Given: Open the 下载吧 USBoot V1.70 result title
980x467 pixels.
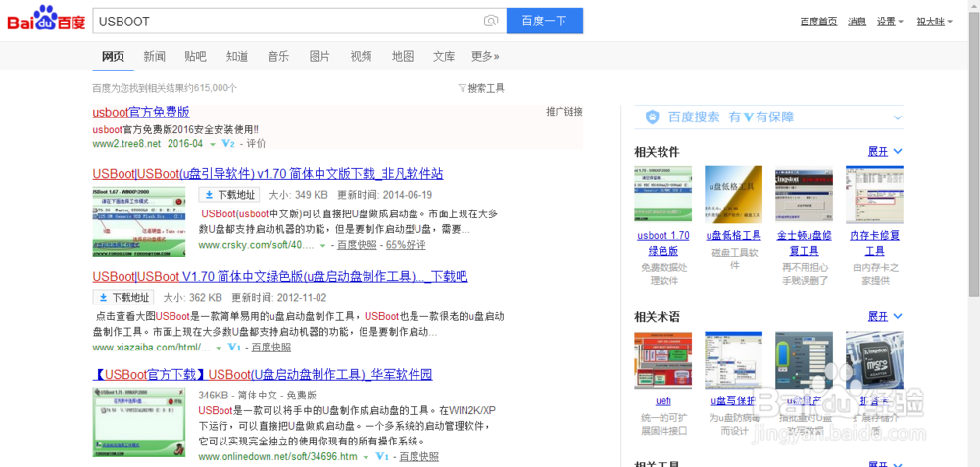Looking at the screenshot, I should point(280,276).
